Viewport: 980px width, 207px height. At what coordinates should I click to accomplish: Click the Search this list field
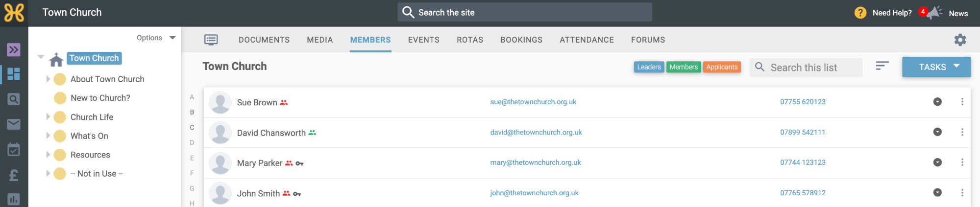pos(806,68)
